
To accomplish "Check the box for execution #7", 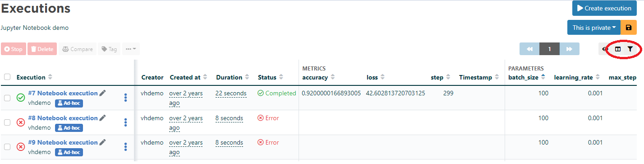I will tap(7, 98).
